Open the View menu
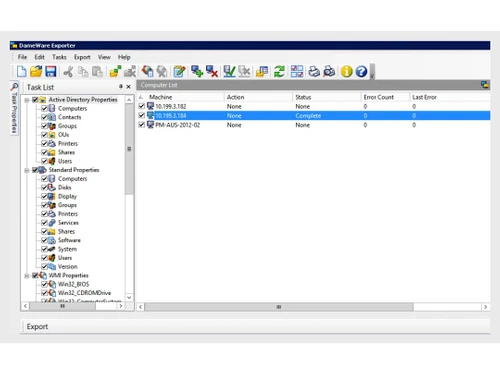The image size is (500, 375). pos(104,57)
